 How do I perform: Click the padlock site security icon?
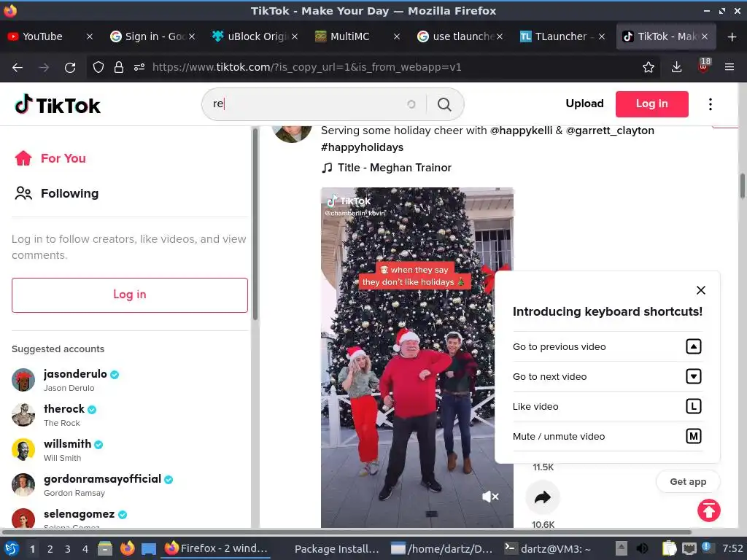119,68
